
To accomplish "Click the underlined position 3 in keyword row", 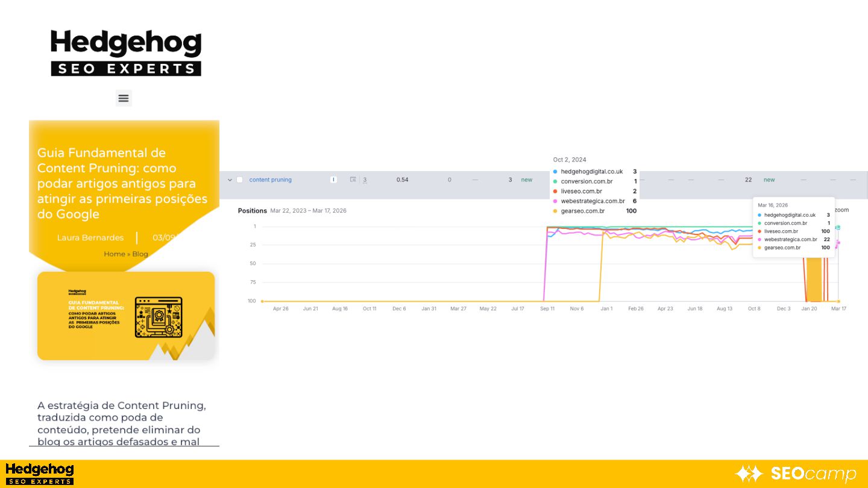I will 365,180.
